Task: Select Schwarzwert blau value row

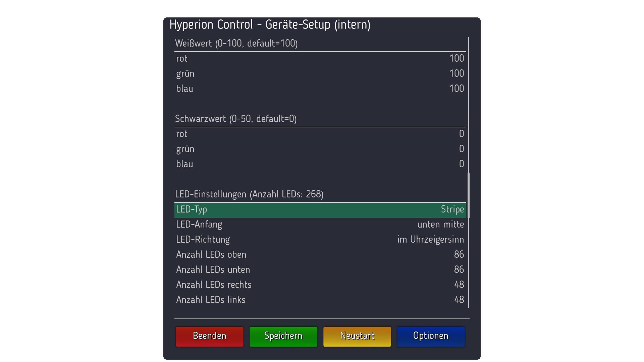Action: coord(320,164)
